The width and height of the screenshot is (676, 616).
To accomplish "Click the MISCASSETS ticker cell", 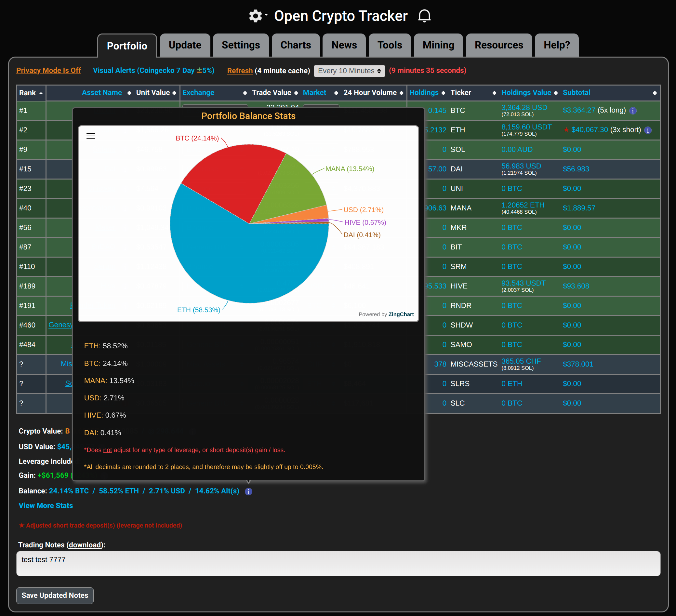I will (x=474, y=364).
